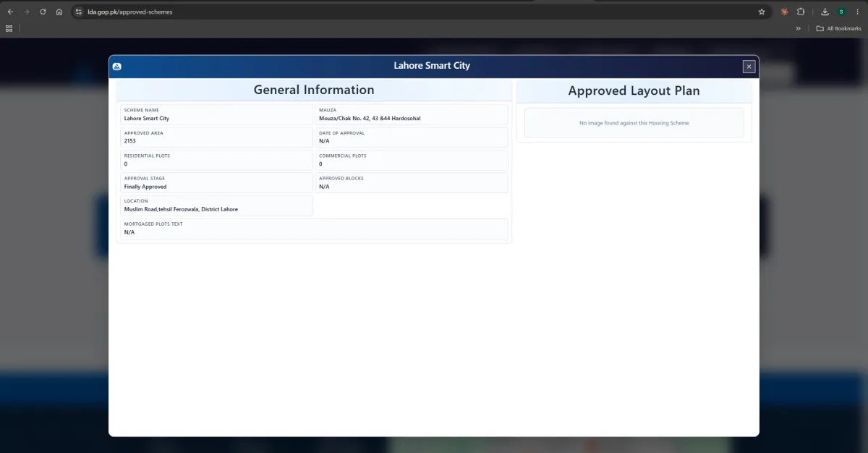The height and width of the screenshot is (453, 868).
Task: Click the LDA logo in dialog header
Action: coord(117,67)
